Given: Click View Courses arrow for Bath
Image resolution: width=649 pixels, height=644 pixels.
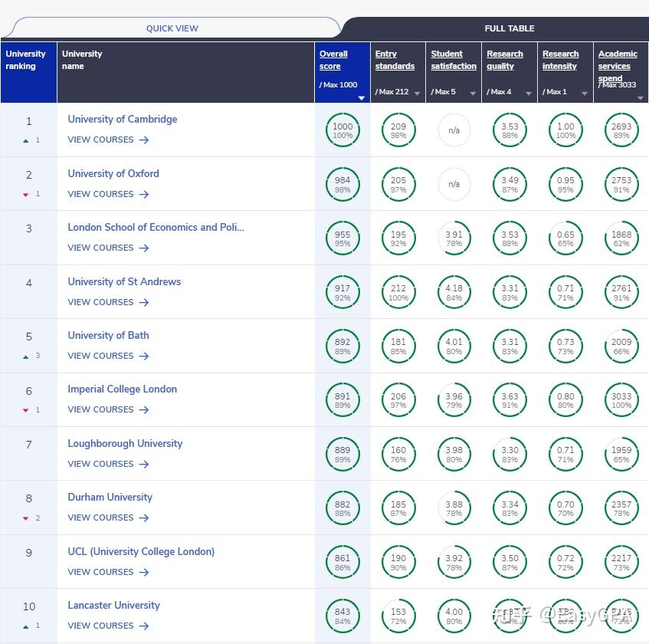Looking at the screenshot, I should click(144, 356).
